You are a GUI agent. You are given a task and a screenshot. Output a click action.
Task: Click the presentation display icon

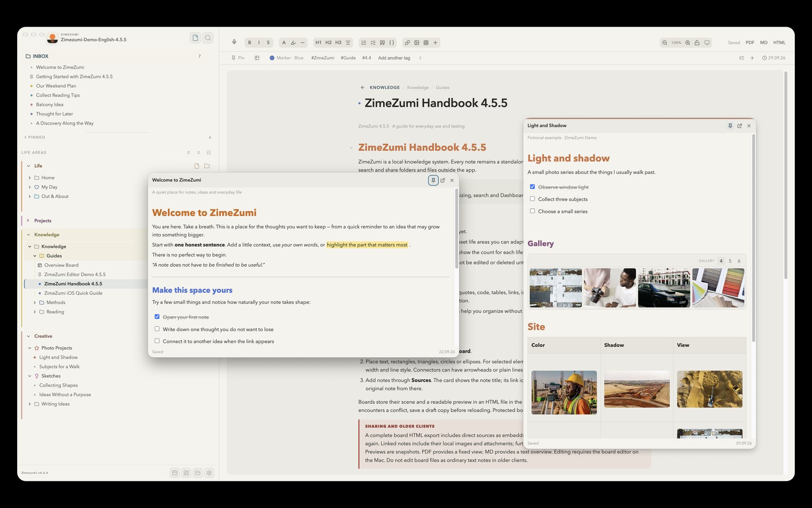coord(707,42)
